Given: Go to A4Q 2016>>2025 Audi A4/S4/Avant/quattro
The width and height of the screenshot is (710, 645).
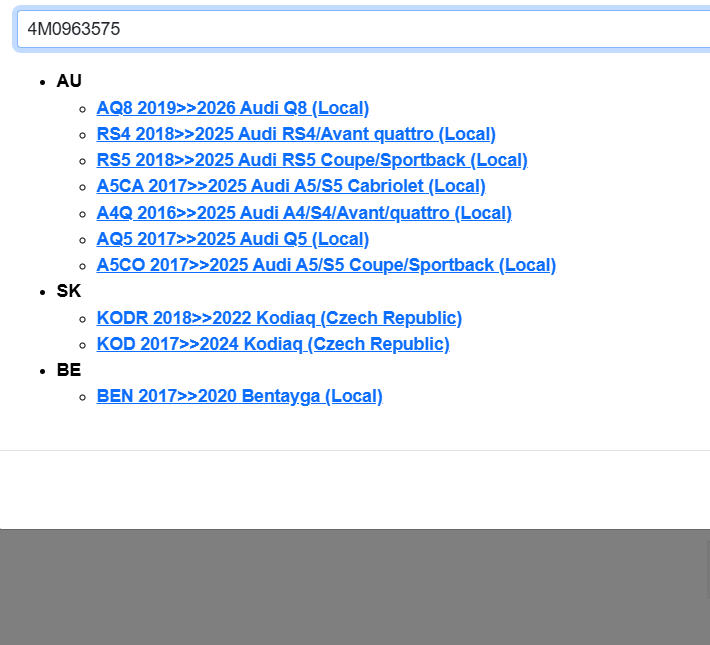Looking at the screenshot, I should [x=303, y=213].
